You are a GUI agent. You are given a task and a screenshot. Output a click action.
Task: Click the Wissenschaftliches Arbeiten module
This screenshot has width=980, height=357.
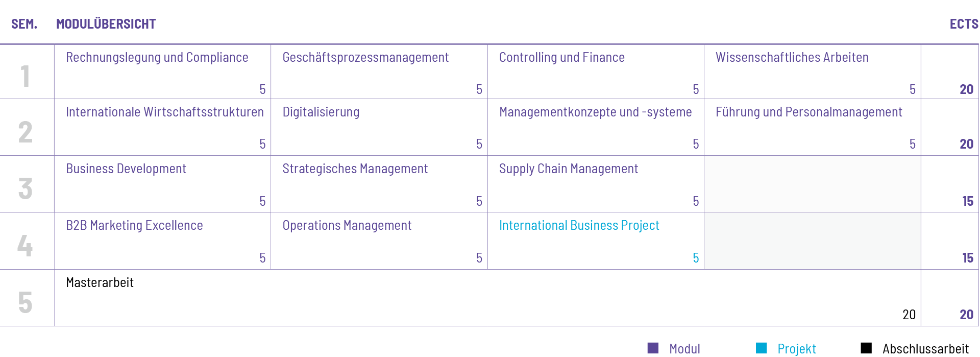pos(813,72)
